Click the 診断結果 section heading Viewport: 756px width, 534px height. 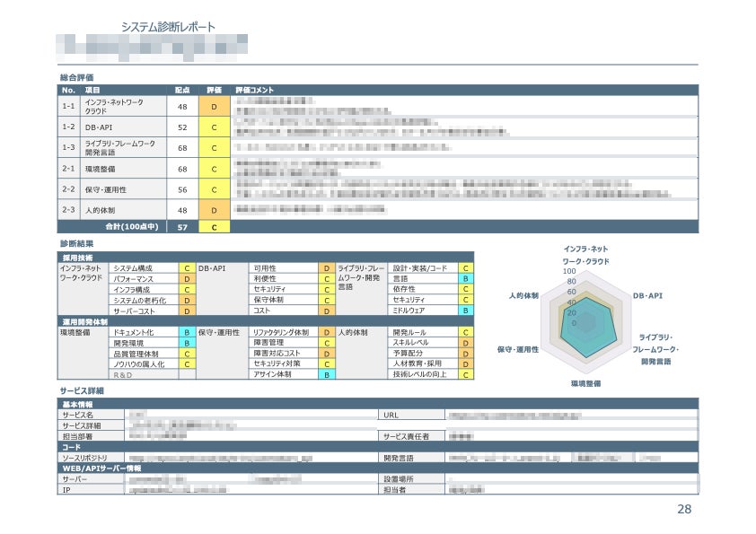click(76, 244)
